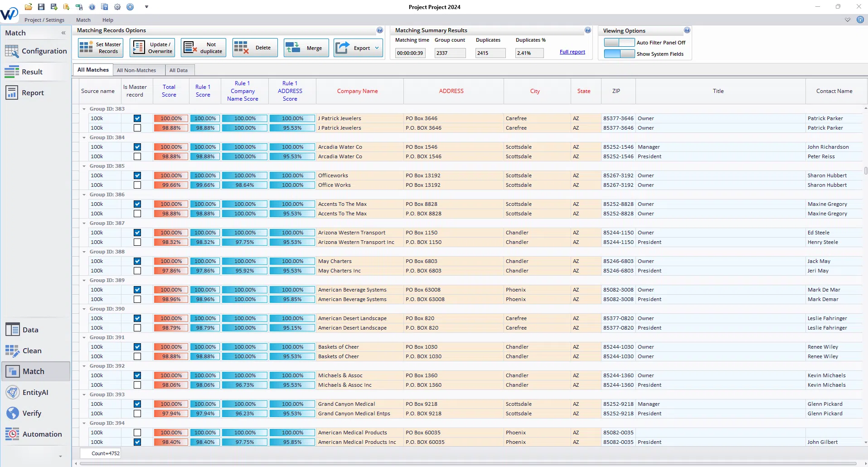The height and width of the screenshot is (467, 868).
Task: Uncheck the master record box in Group ID 383
Action: (137, 118)
